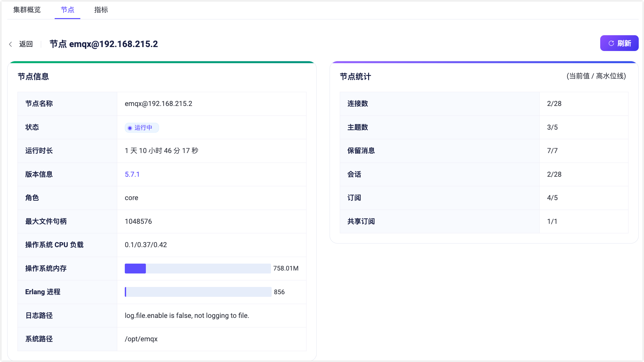This screenshot has height=362, width=644.
Task: Click the Erlang 进程 progress bar
Action: (198, 292)
